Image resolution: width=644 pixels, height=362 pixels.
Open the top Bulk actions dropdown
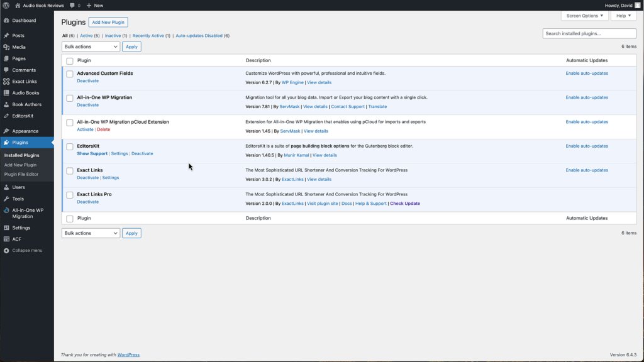[91, 47]
